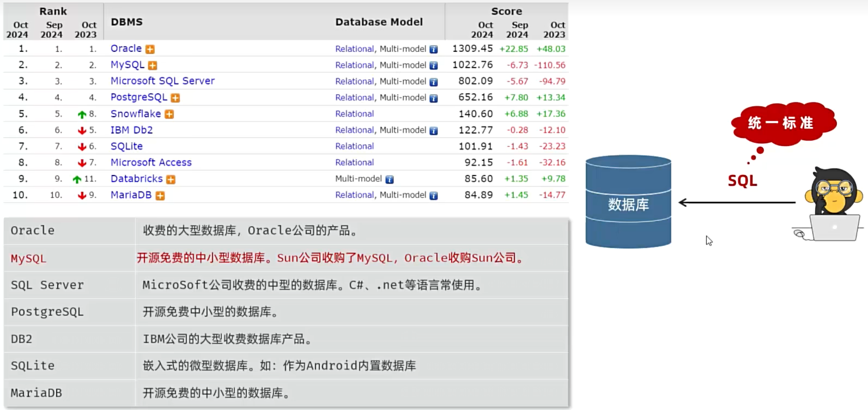
Task: Click the red cloud thought bubble
Action: [x=781, y=123]
